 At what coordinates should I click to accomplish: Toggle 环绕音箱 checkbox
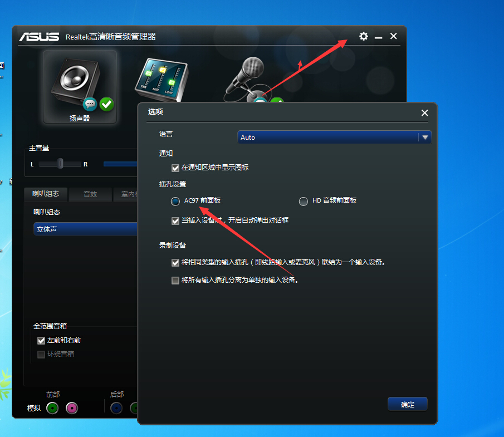tap(41, 355)
